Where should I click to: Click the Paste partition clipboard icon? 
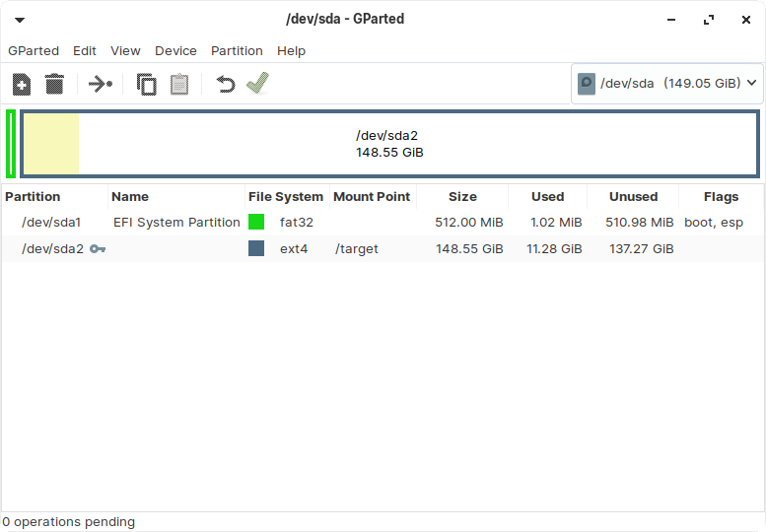click(179, 85)
